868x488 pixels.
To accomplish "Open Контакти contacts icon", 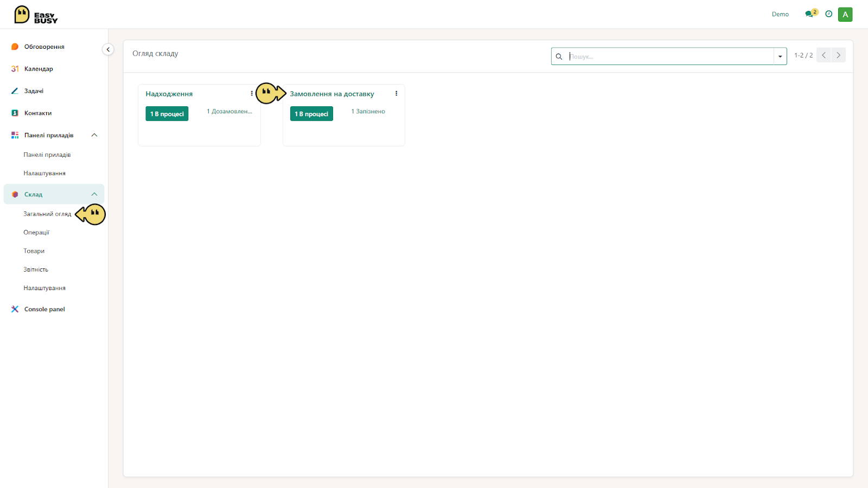I will pyautogui.click(x=15, y=113).
